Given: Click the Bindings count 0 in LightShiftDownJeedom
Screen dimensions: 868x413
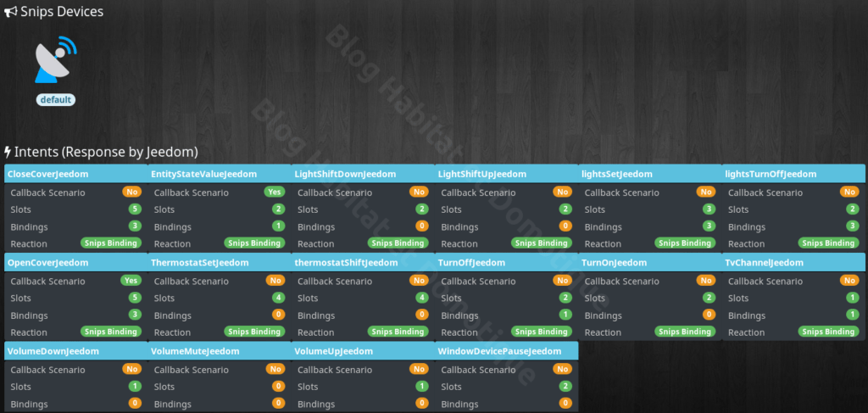Looking at the screenshot, I should (422, 226).
